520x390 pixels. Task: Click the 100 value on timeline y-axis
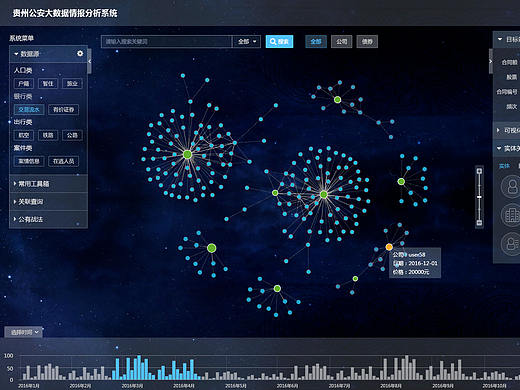pyautogui.click(x=8, y=355)
